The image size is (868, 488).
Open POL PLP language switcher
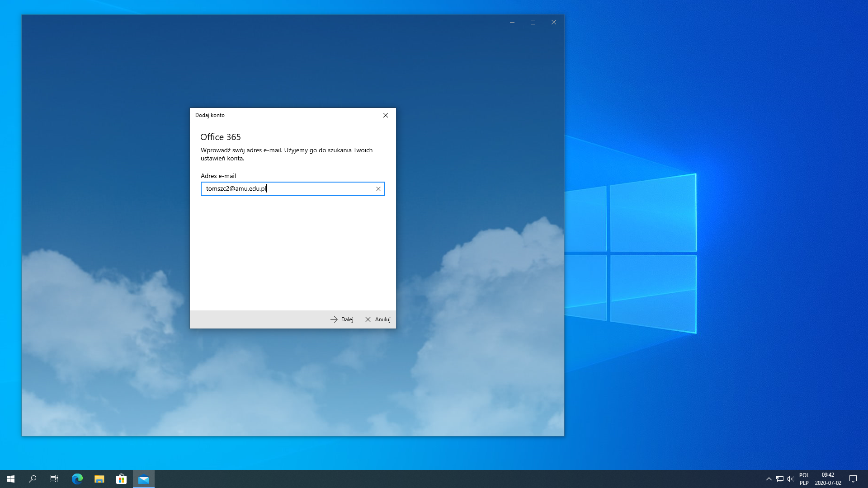804,479
